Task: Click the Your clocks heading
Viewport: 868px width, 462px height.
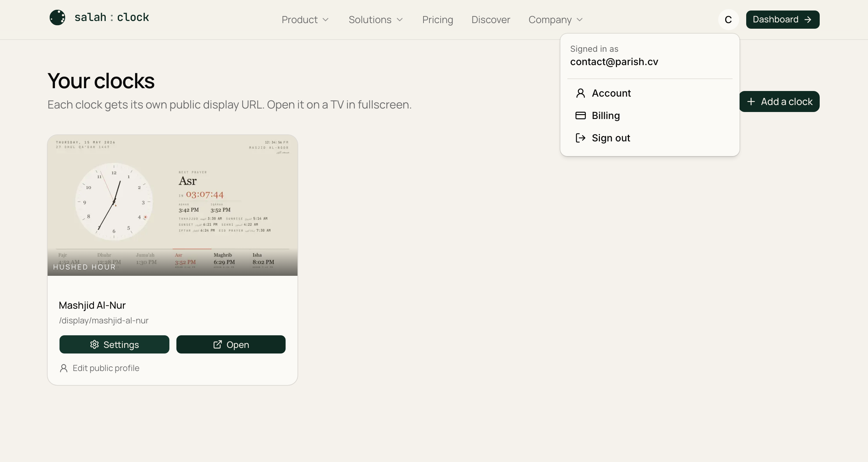Action: (x=101, y=81)
